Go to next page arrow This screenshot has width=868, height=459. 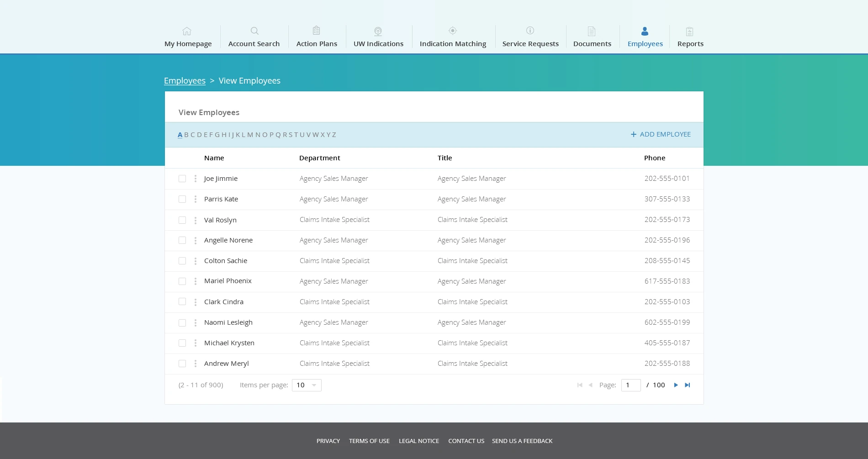click(x=676, y=385)
